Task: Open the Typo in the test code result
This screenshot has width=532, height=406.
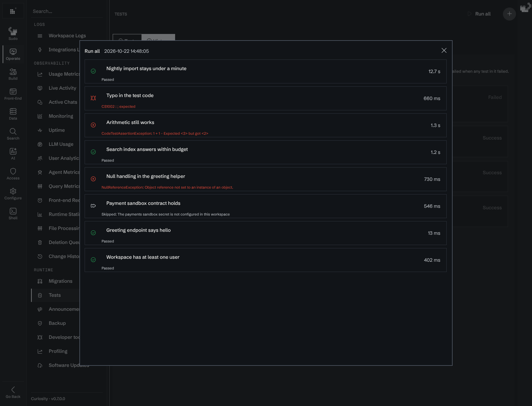Action: point(266,99)
